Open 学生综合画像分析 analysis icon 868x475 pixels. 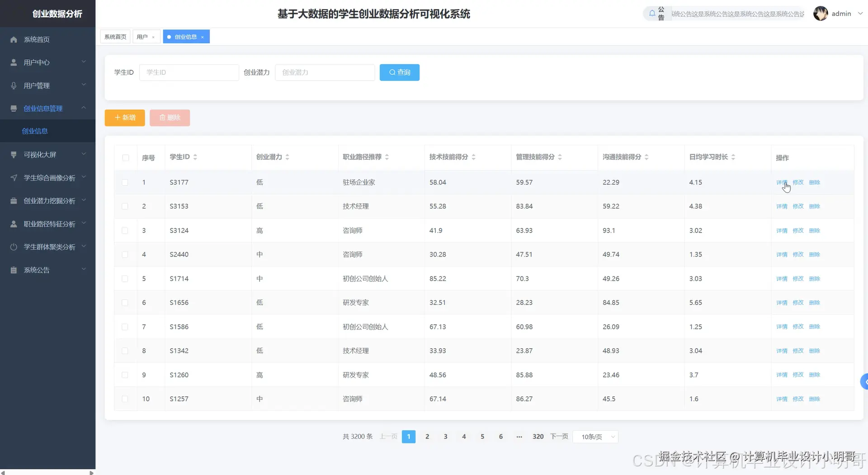click(14, 178)
